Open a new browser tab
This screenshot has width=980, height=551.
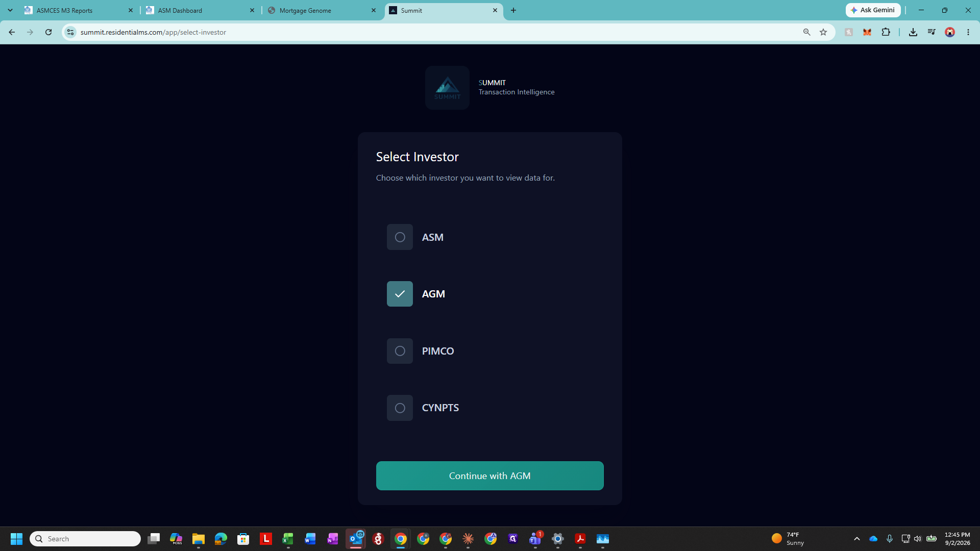513,10
